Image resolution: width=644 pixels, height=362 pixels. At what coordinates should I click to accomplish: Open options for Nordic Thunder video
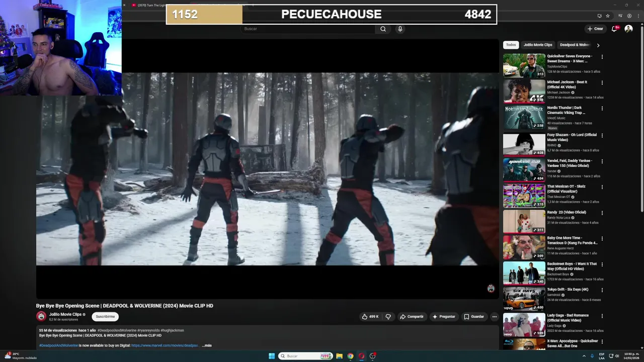click(x=602, y=108)
